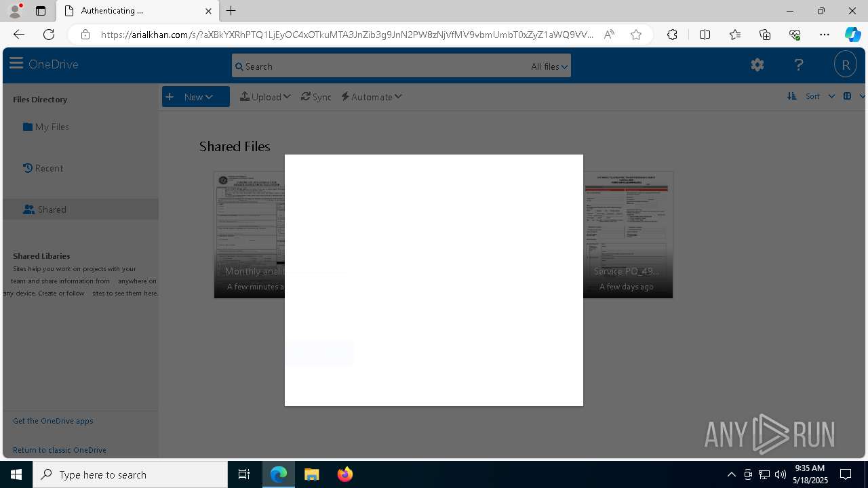Image resolution: width=868 pixels, height=488 pixels.
Task: Open Edge Collections icon
Action: [x=765, y=35]
